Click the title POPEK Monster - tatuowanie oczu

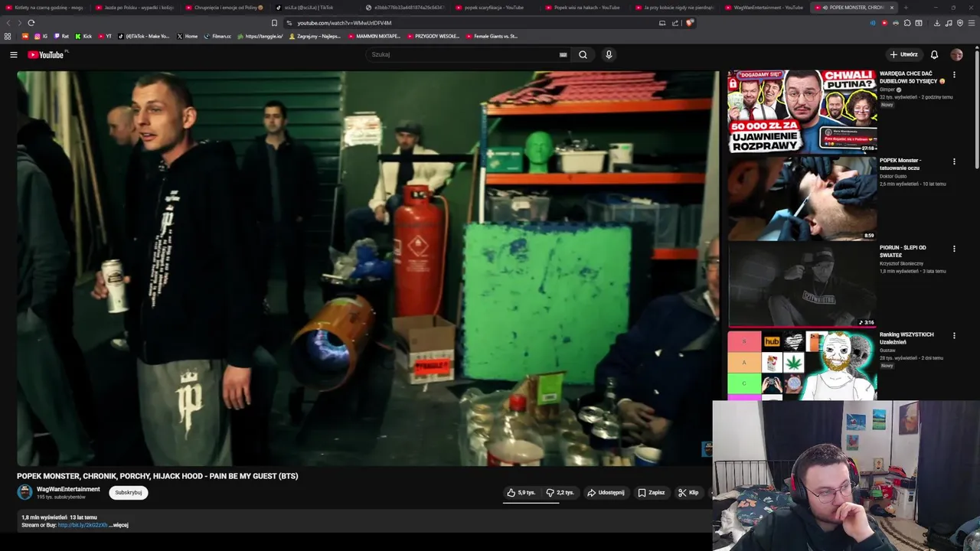click(900, 164)
